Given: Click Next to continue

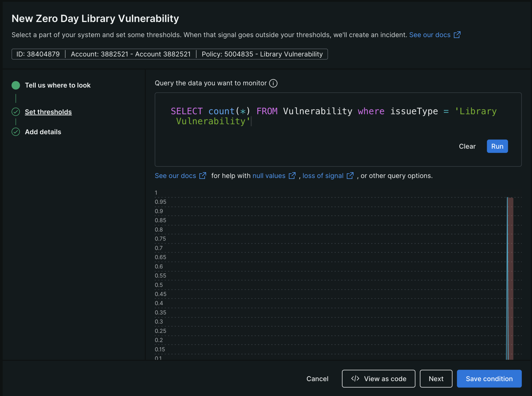Looking at the screenshot, I should click(436, 379).
